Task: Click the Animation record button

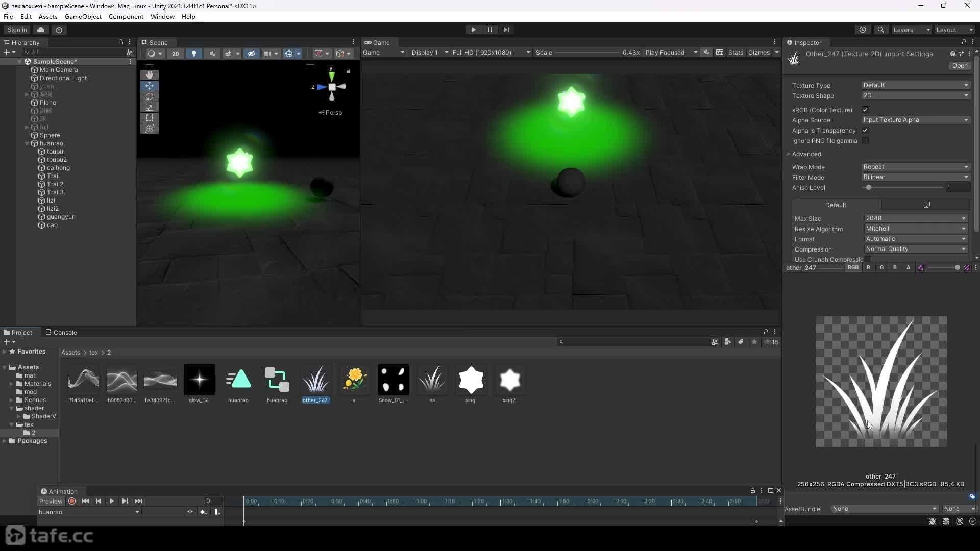Action: [x=72, y=501]
